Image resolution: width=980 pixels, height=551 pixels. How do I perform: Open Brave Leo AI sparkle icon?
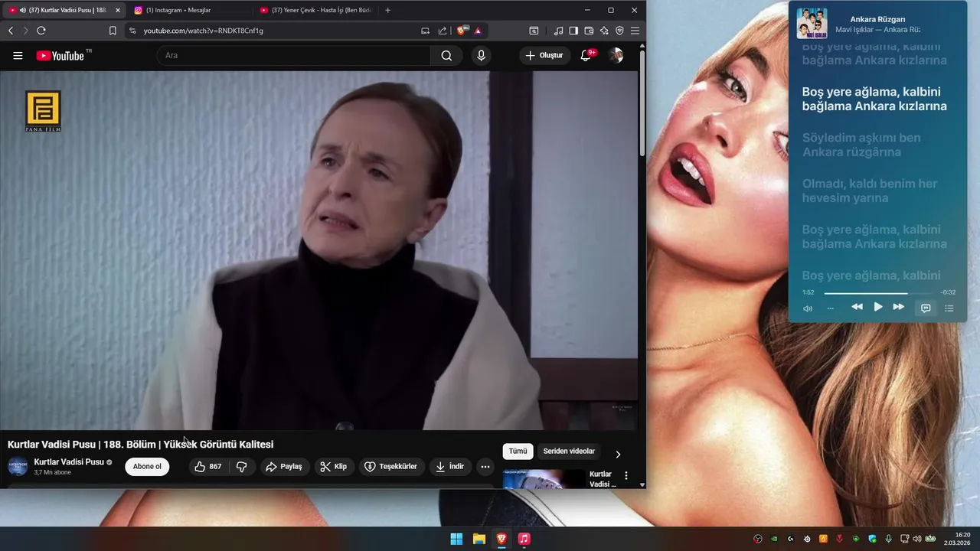604,31
